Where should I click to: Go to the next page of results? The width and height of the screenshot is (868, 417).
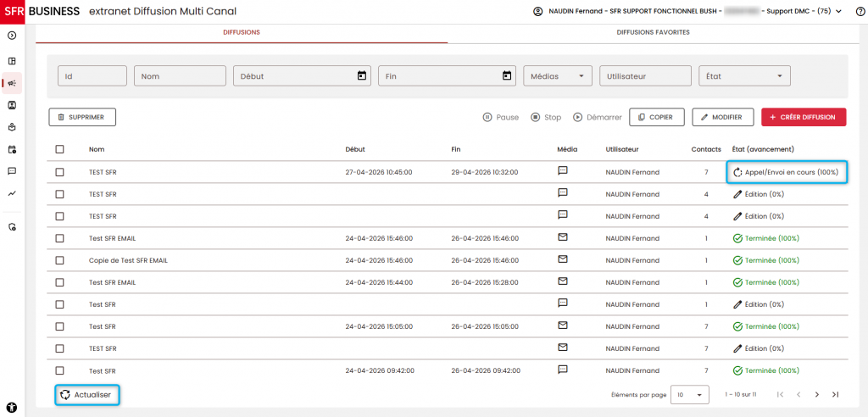816,394
